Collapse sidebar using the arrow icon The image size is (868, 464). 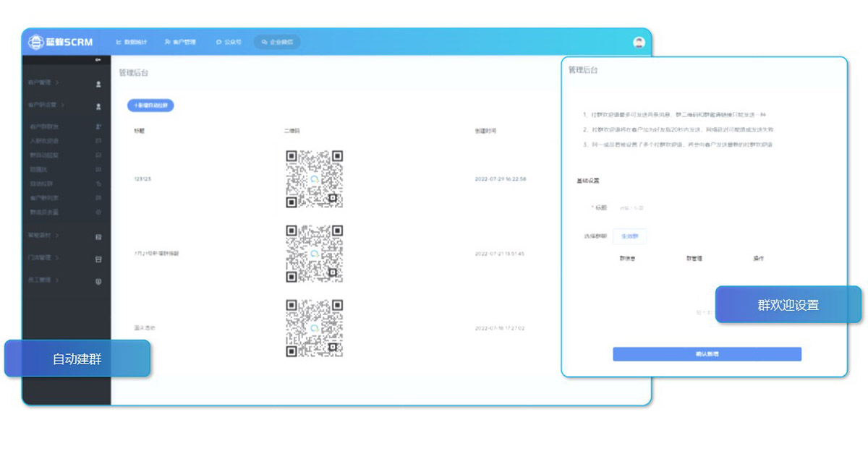pyautogui.click(x=98, y=60)
